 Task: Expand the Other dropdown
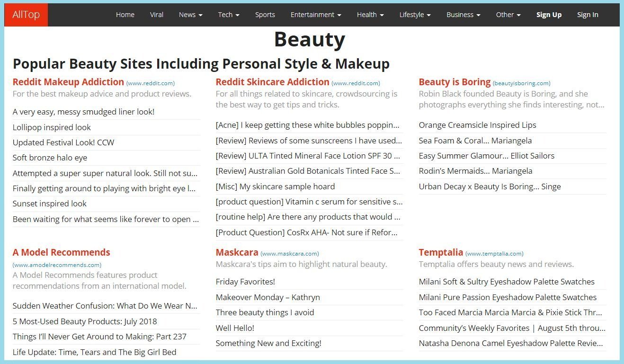[508, 15]
